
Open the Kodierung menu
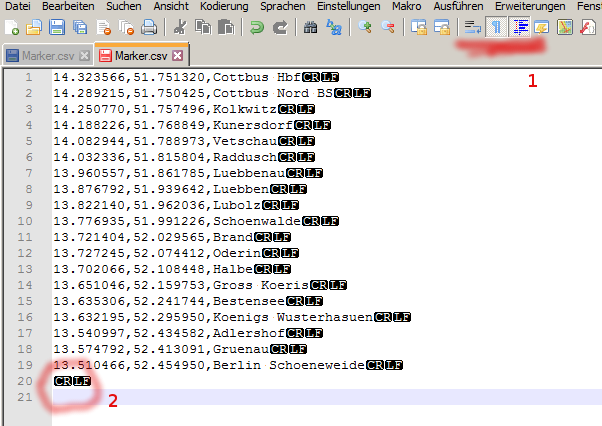click(x=224, y=6)
